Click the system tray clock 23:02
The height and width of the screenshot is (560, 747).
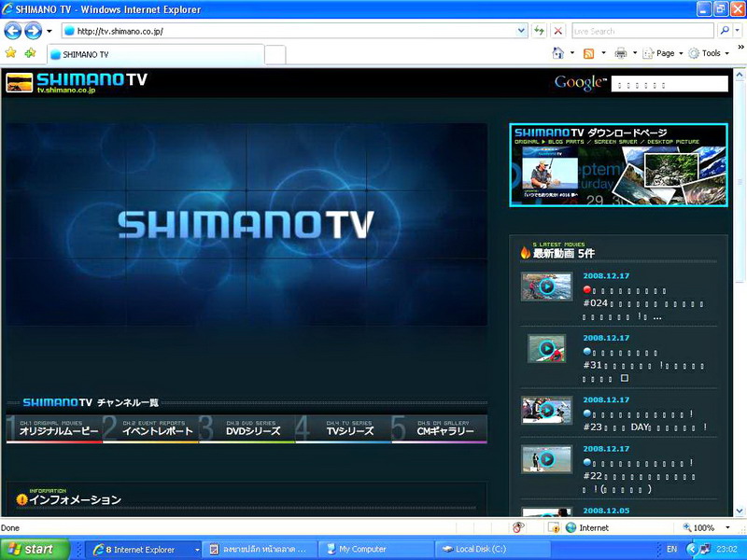(x=726, y=549)
